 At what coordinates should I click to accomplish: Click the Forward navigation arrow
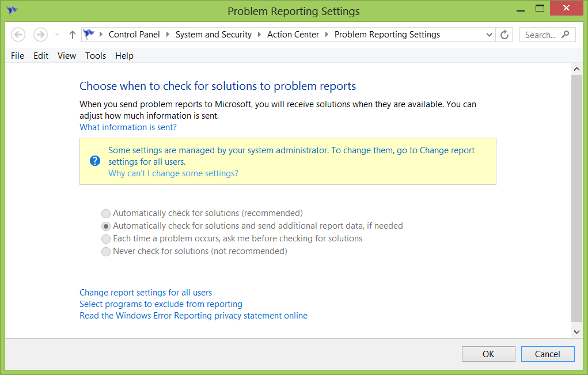pyautogui.click(x=40, y=35)
